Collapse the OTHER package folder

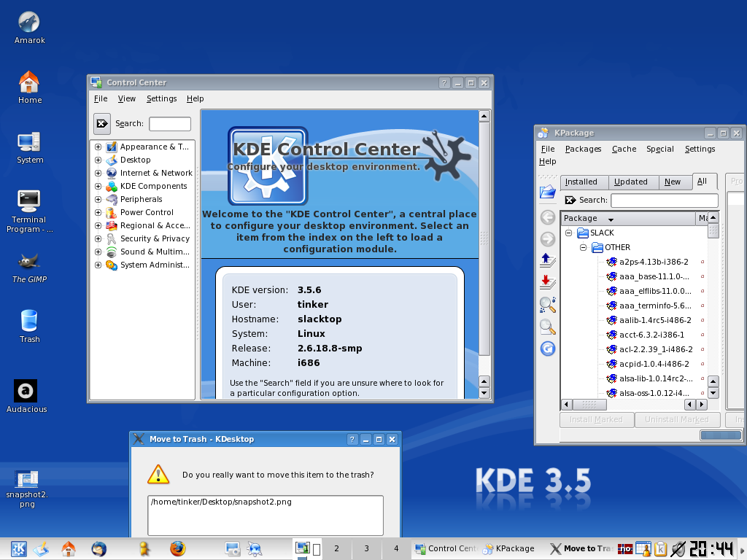click(x=583, y=248)
